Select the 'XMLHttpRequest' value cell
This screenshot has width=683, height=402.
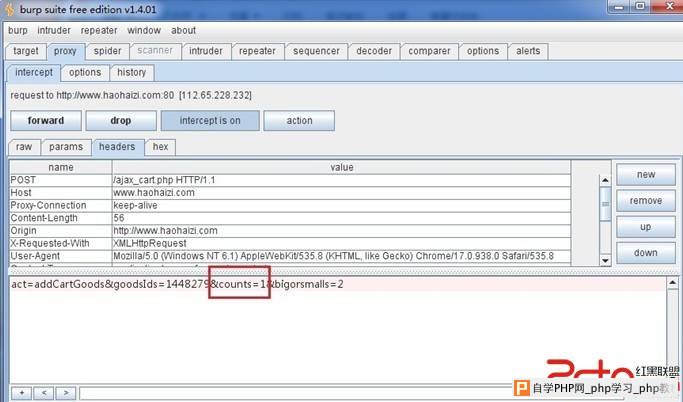pos(342,243)
